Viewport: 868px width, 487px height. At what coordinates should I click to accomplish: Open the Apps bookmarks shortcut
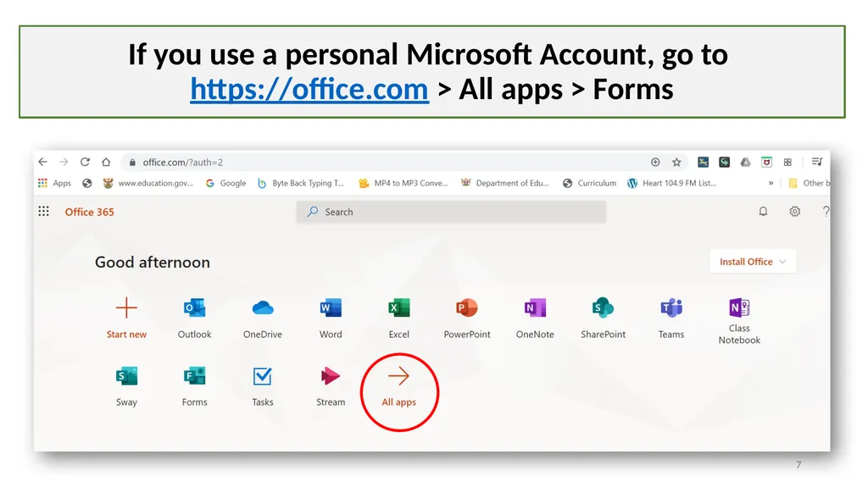point(54,183)
